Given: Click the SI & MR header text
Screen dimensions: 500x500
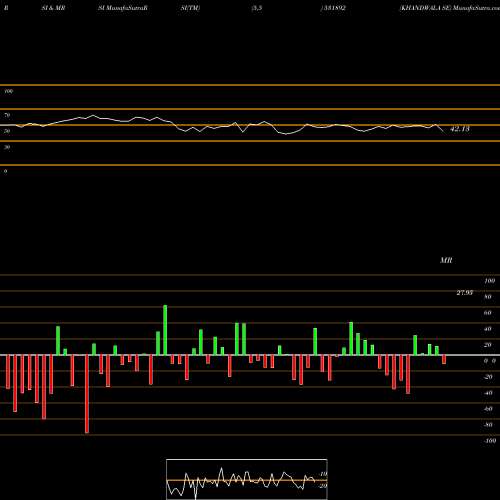Looking at the screenshot, I should click(x=53, y=8).
